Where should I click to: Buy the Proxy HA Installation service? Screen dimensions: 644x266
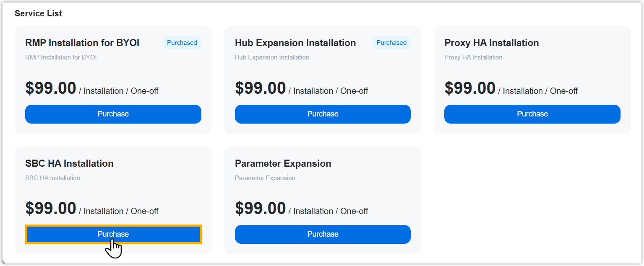pyautogui.click(x=532, y=114)
